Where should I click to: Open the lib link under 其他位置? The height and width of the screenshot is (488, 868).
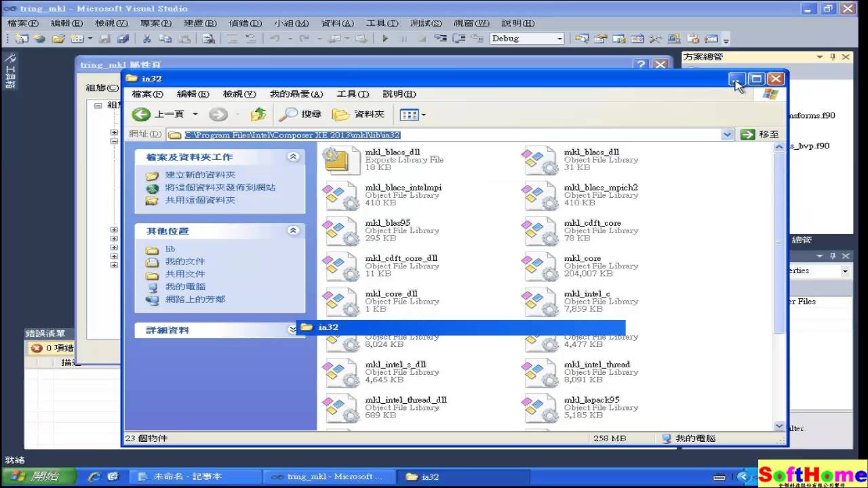pos(170,249)
